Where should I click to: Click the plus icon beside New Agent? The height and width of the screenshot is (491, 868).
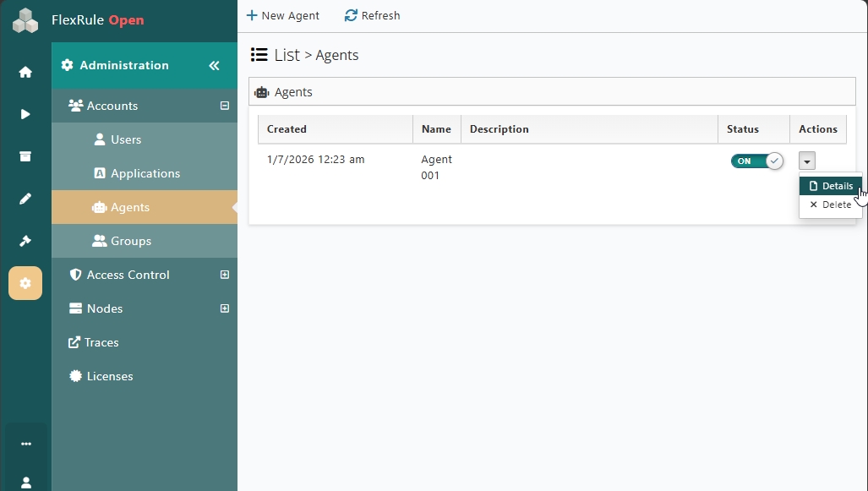[x=252, y=15]
